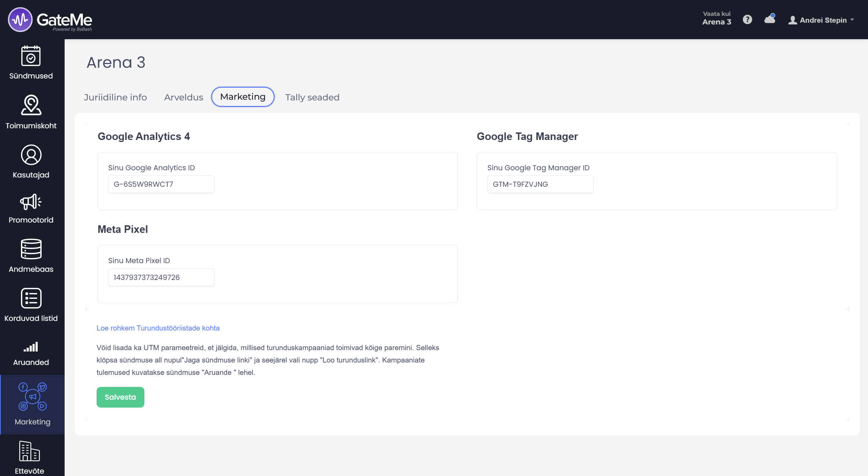
Task: Expand Andrei Stepin user dropdown
Action: click(x=821, y=20)
